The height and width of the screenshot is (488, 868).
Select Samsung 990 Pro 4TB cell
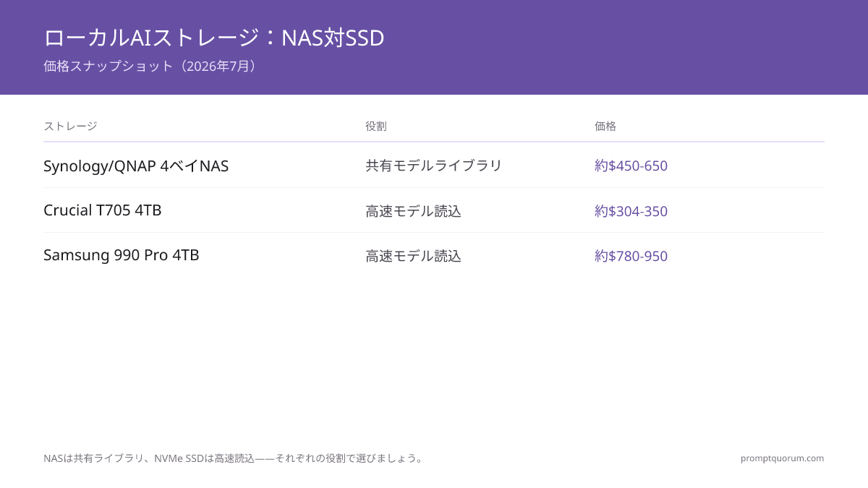coord(122,255)
